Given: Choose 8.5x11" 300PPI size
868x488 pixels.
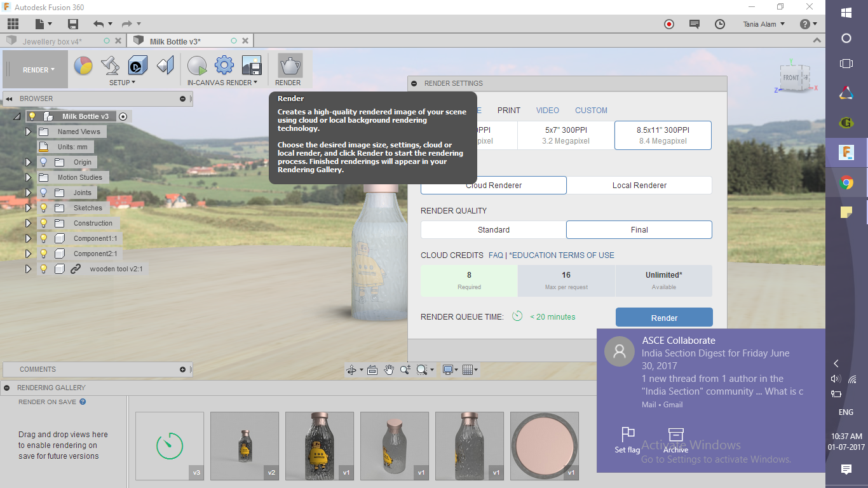Looking at the screenshot, I should 663,135.
